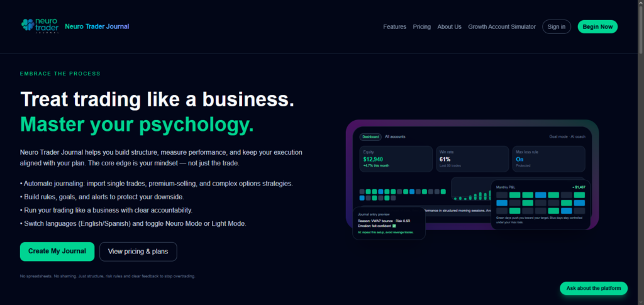This screenshot has width=644, height=305.
Task: Click the Monthly P&L card title
Action: (505, 187)
